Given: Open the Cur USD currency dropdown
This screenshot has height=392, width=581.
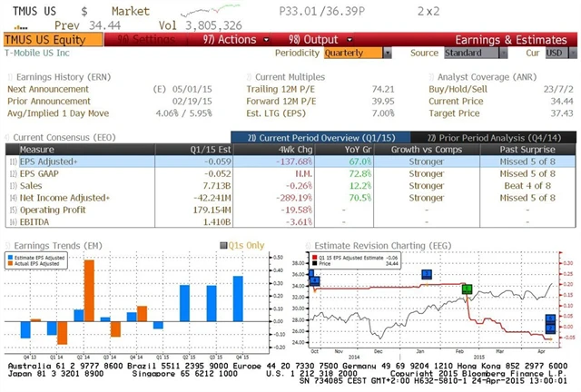Looking at the screenshot, I should coord(553,54).
